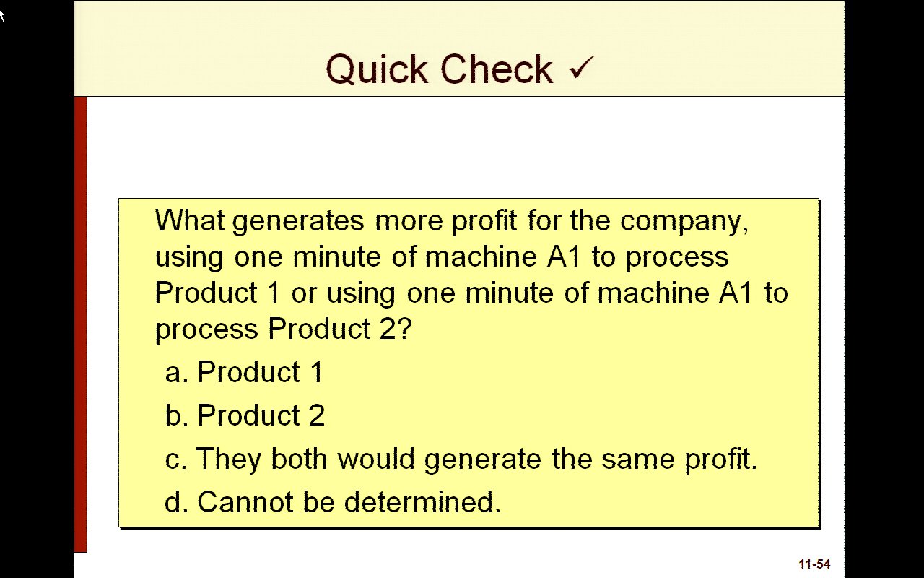
Task: Click empty beige banner right of the checkmark
Action: (722, 51)
